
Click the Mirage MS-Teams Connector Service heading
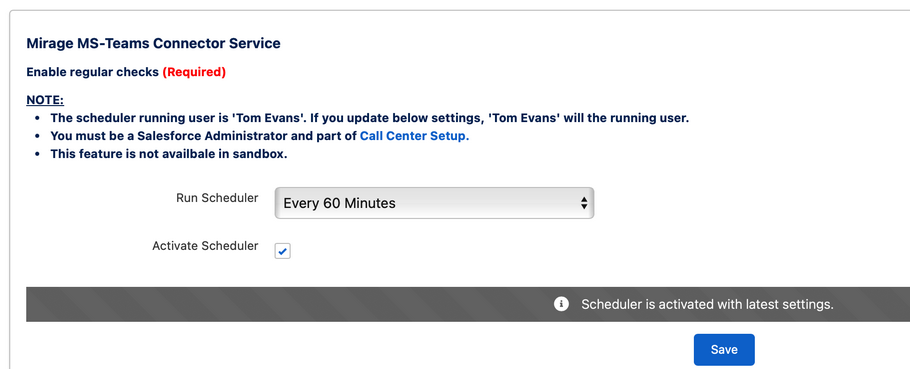tap(154, 44)
